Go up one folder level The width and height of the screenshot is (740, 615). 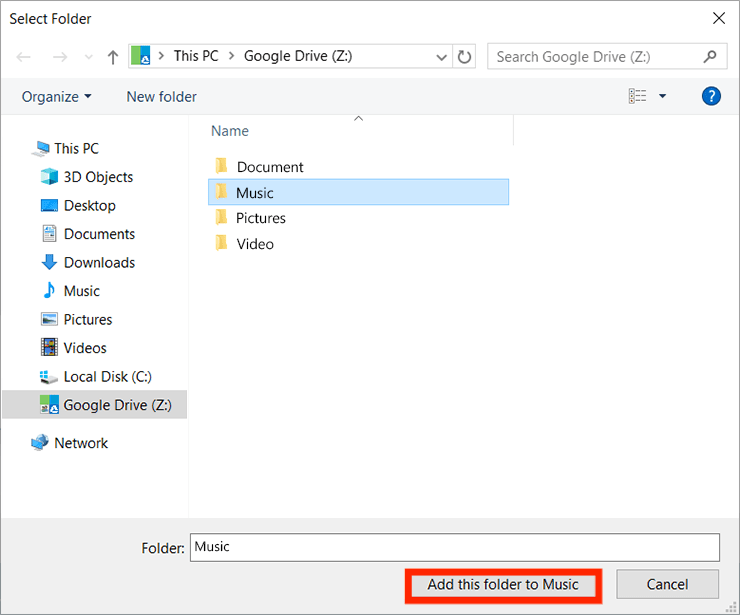coord(112,57)
